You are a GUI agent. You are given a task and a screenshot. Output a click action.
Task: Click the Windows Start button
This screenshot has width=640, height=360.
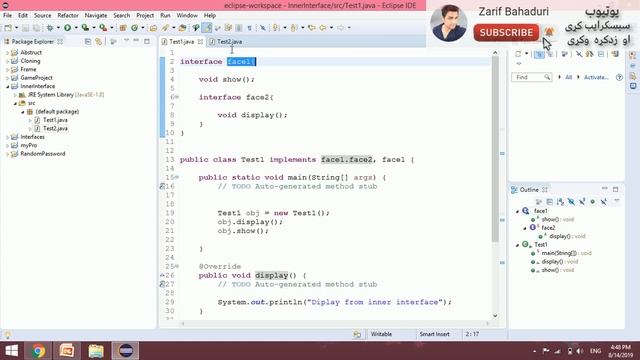11,351
